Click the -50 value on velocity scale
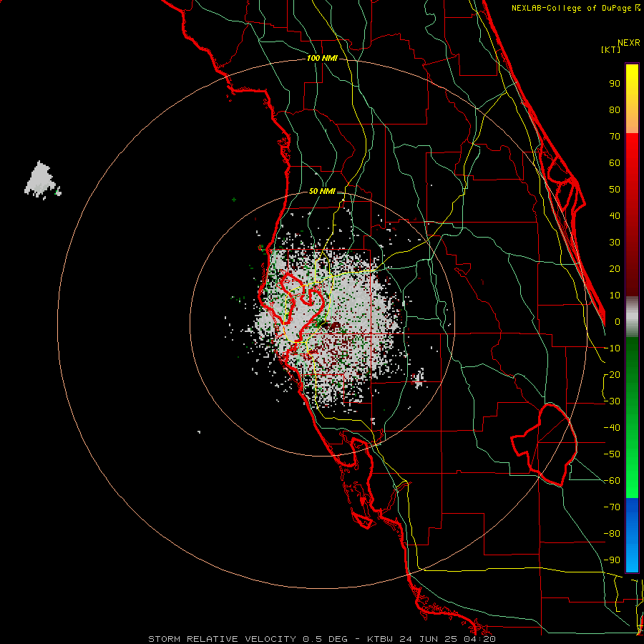 tap(612, 454)
